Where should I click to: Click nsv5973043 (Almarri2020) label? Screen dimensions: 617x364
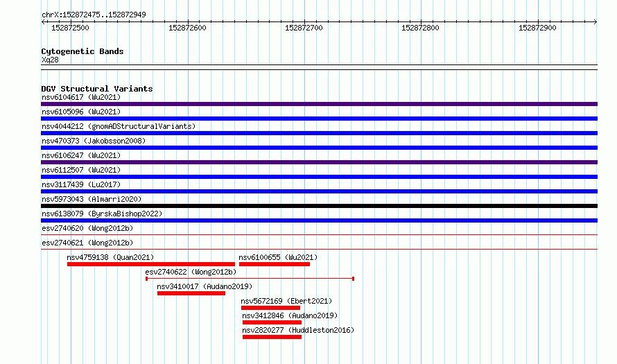[92, 199]
